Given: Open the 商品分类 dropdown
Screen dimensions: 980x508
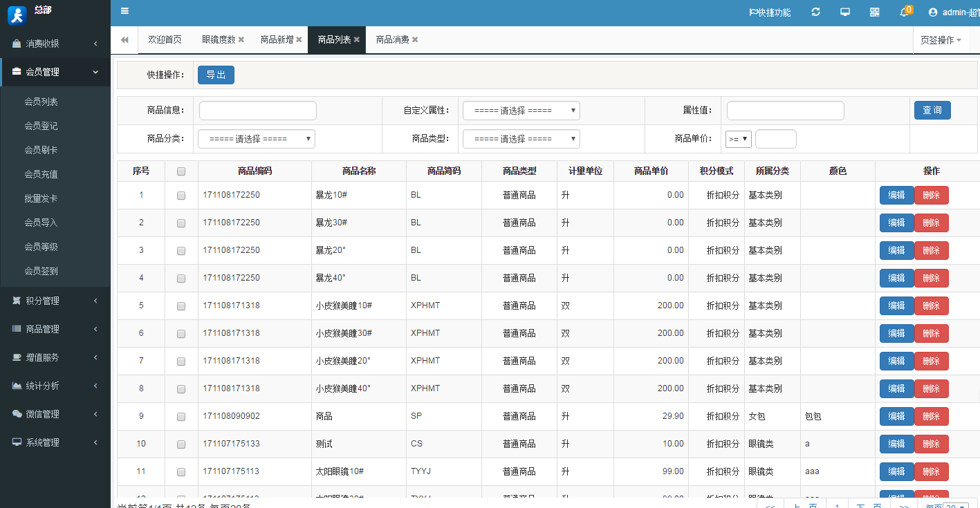Looking at the screenshot, I should 256,139.
